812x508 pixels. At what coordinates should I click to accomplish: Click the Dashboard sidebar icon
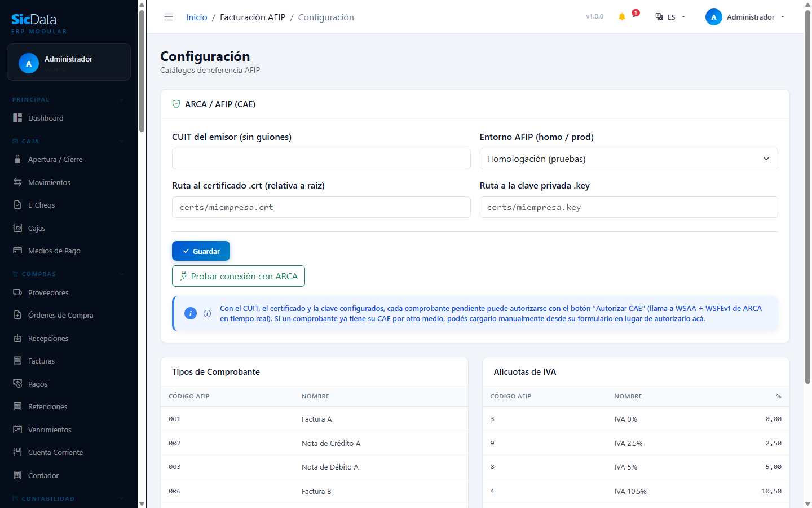[x=17, y=118]
